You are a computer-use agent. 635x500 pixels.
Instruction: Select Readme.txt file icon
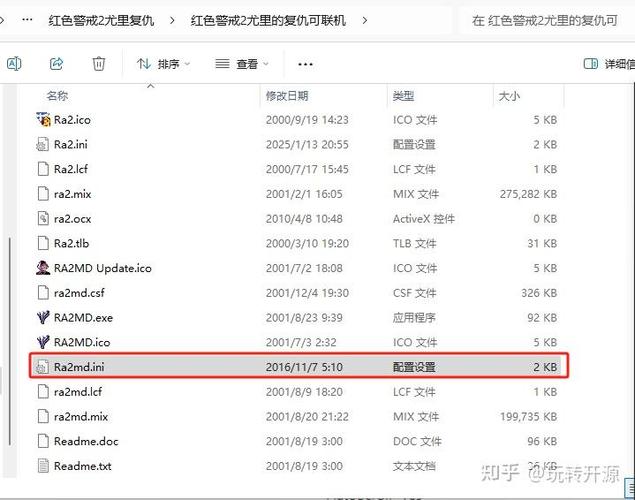click(x=43, y=466)
